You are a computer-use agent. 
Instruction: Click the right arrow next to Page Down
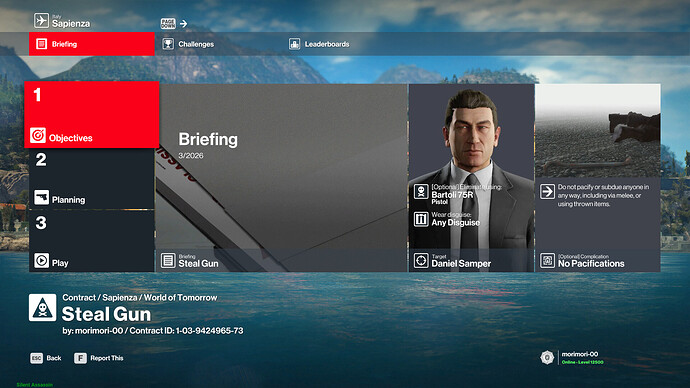(x=184, y=23)
